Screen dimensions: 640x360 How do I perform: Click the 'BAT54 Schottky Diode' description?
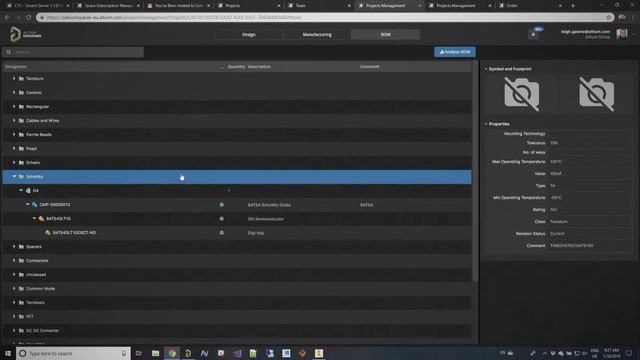[x=269, y=205]
